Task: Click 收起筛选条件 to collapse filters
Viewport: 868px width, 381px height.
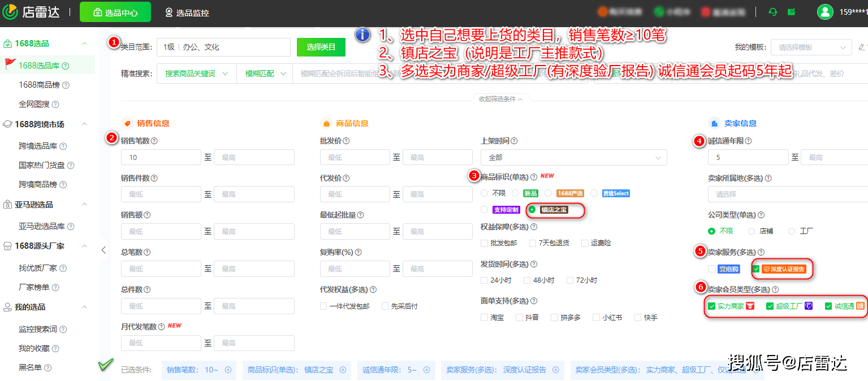Action: click(501, 99)
